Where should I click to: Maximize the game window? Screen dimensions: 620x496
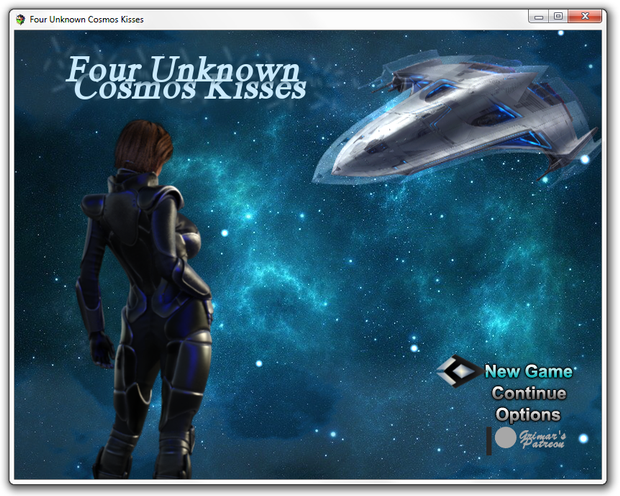(x=558, y=17)
